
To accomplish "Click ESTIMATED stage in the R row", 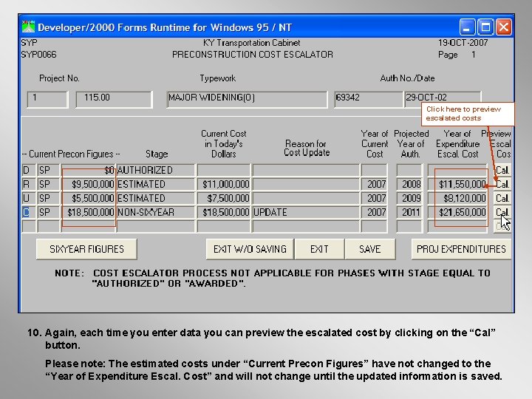I will (x=156, y=184).
